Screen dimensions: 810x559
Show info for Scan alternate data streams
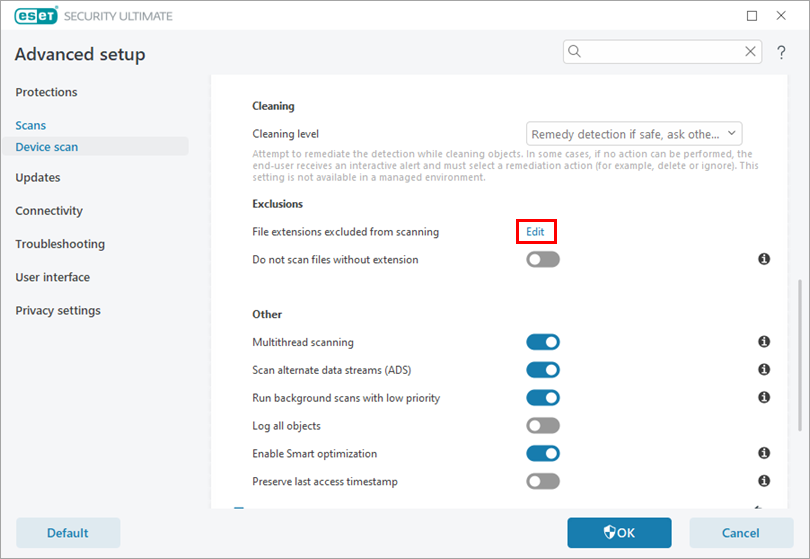764,370
